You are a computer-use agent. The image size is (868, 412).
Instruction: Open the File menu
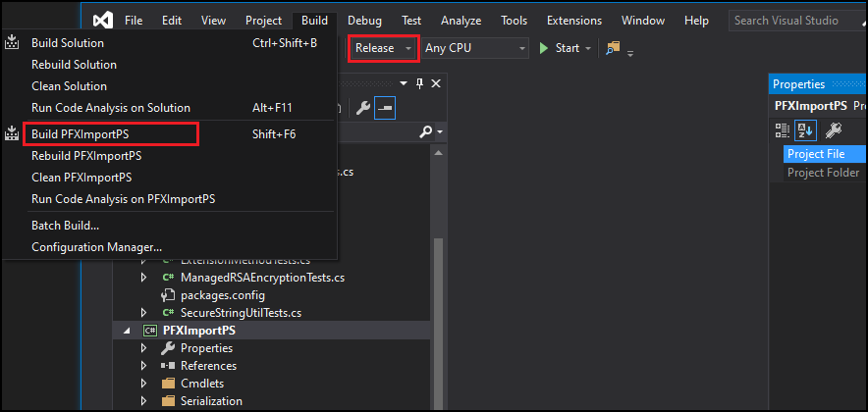pyautogui.click(x=134, y=21)
